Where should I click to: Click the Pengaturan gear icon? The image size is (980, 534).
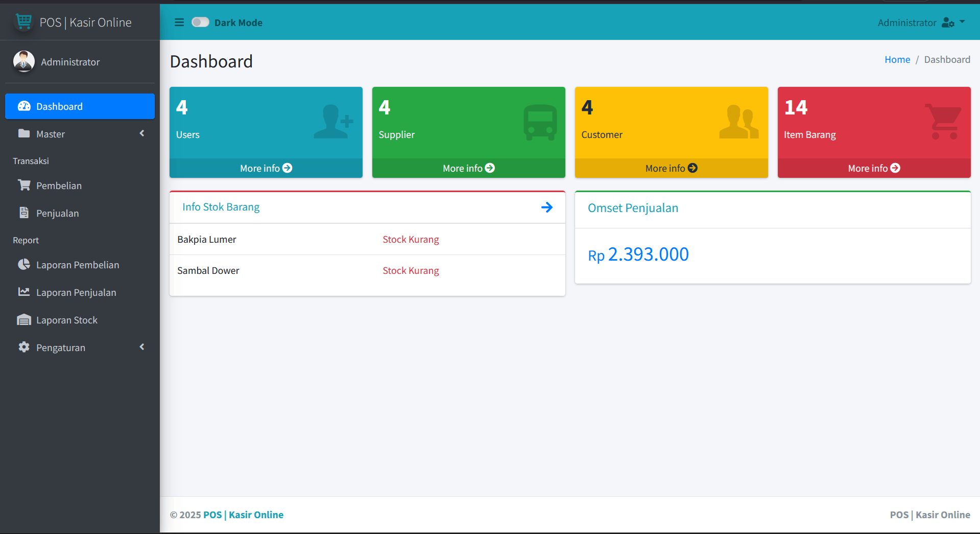[x=24, y=347]
